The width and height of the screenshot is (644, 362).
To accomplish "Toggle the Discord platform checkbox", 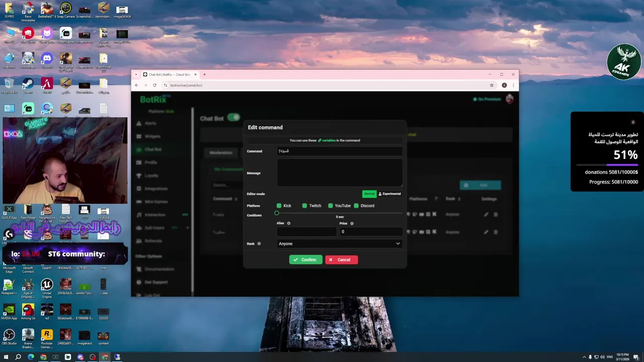I will pos(356,206).
